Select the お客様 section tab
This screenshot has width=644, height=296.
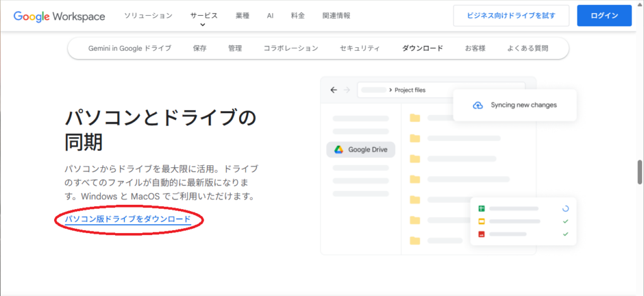pos(475,48)
